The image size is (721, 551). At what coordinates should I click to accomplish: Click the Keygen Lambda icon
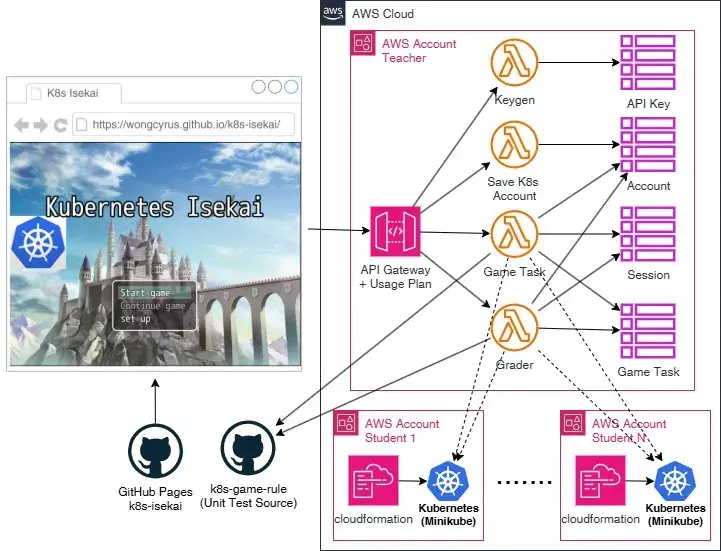pos(514,63)
